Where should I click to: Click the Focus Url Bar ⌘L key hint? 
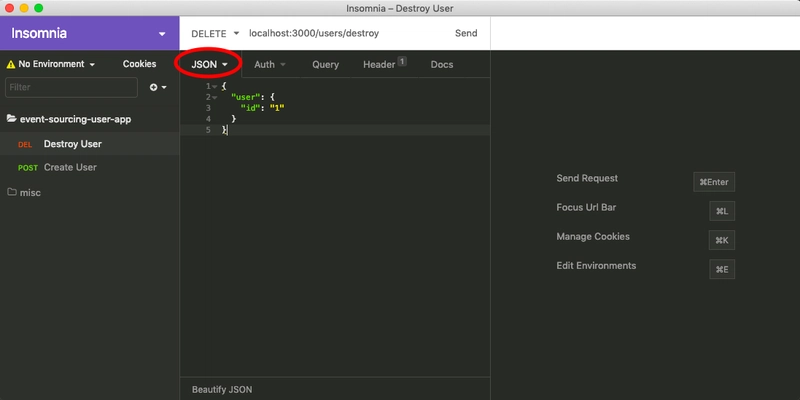pyautogui.click(x=722, y=211)
